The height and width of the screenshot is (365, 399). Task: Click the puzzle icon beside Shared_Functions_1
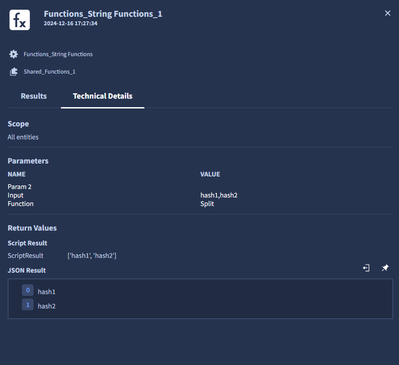click(x=13, y=72)
